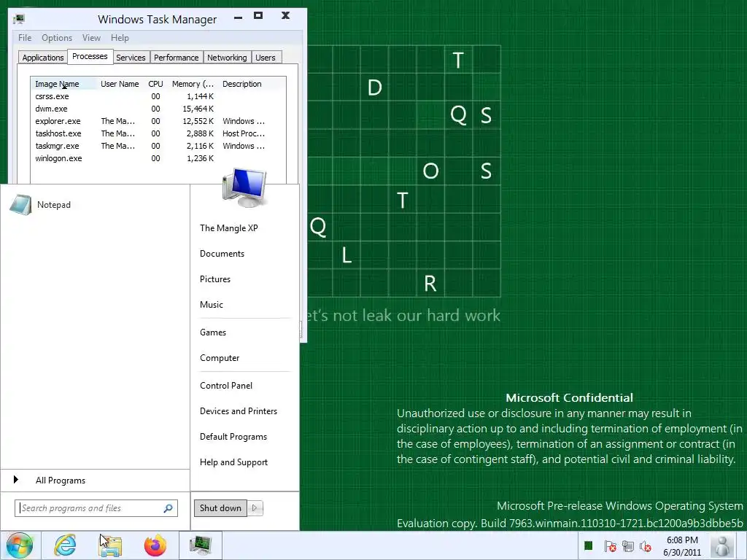Select the Processes tab
The image size is (747, 560).
90,56
